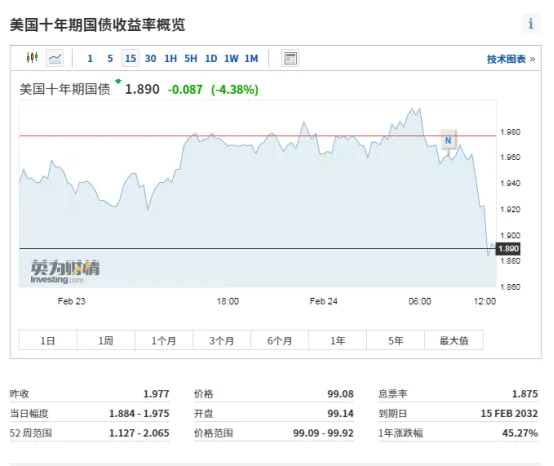
Task: Click the 美国十年期国债收益率概览 heading
Action: (98, 25)
